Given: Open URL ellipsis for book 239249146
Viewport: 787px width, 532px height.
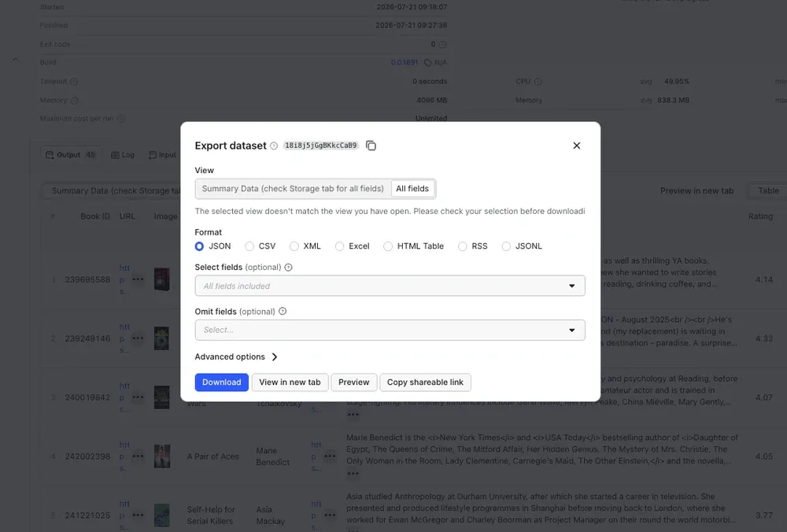Looking at the screenshot, I should [x=138, y=338].
